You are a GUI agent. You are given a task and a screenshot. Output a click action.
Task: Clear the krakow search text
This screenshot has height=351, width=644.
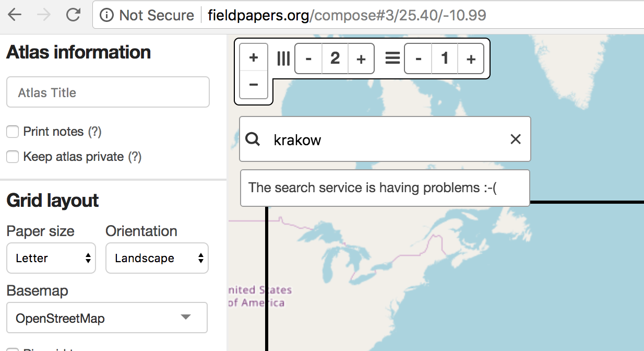coord(516,139)
